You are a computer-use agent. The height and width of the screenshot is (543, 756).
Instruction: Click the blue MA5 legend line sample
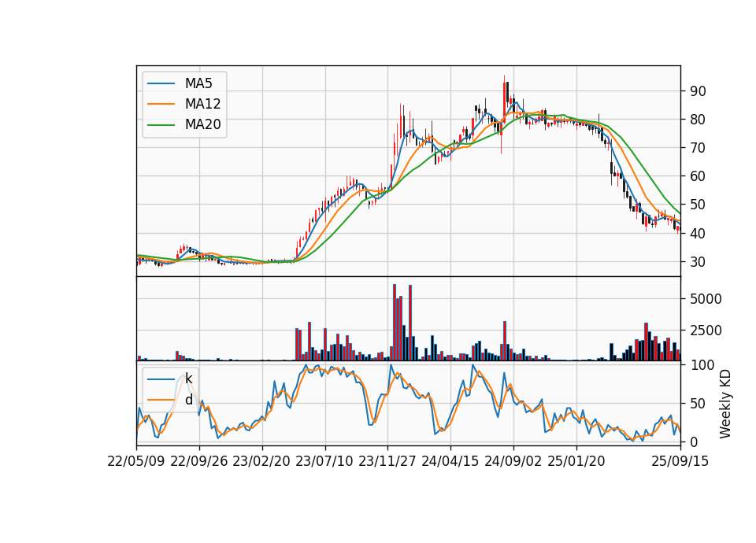[161, 83]
